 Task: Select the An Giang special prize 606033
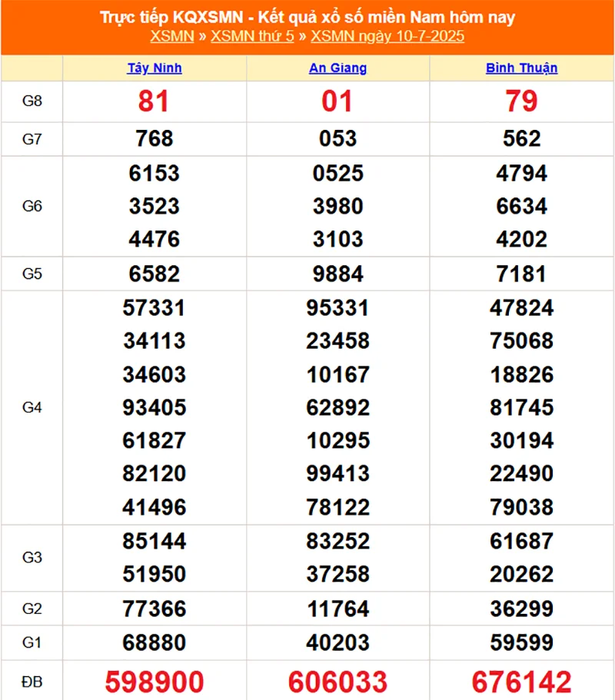coord(337,682)
